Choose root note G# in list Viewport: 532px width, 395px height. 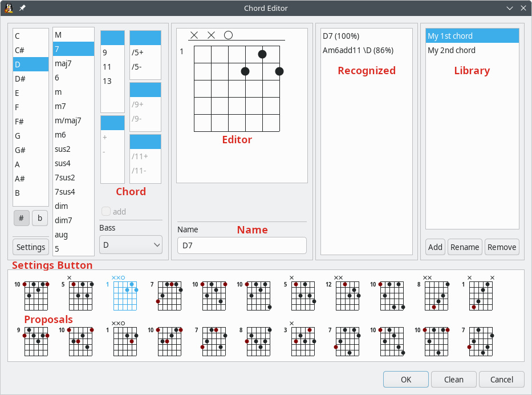click(21, 150)
